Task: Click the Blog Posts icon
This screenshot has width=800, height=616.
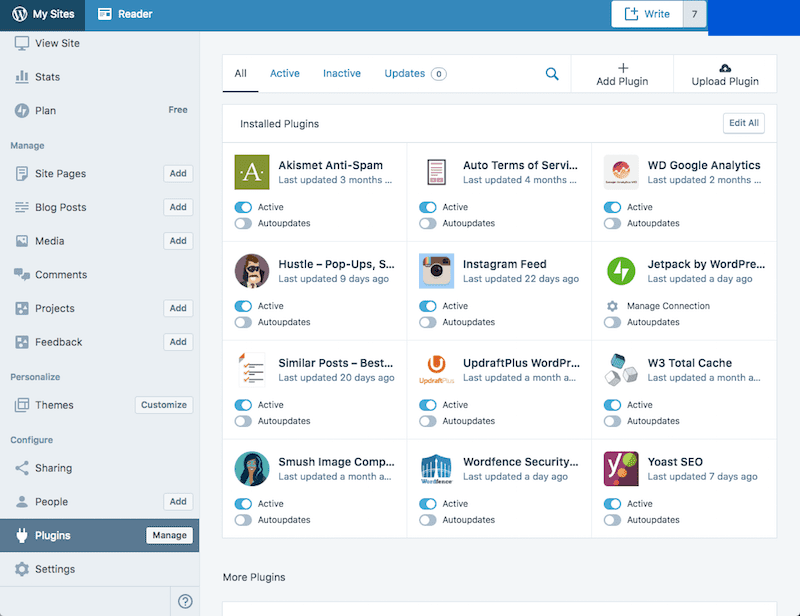Action: (x=22, y=207)
